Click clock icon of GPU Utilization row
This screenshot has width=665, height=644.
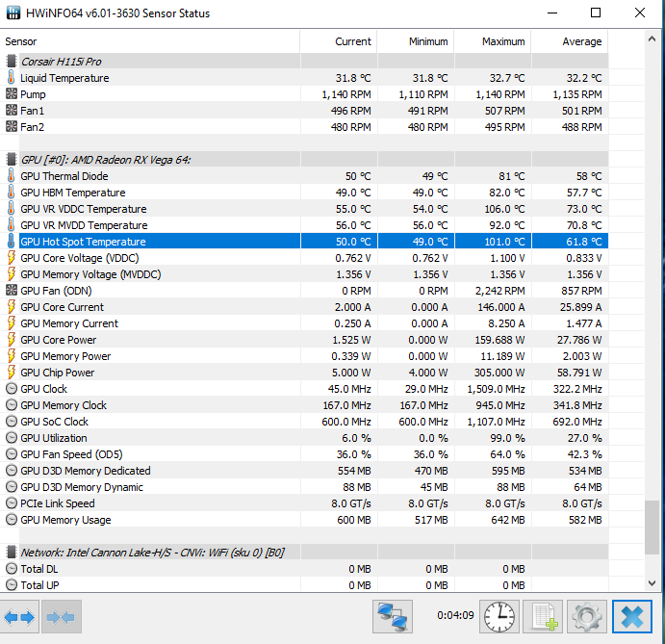click(12, 437)
